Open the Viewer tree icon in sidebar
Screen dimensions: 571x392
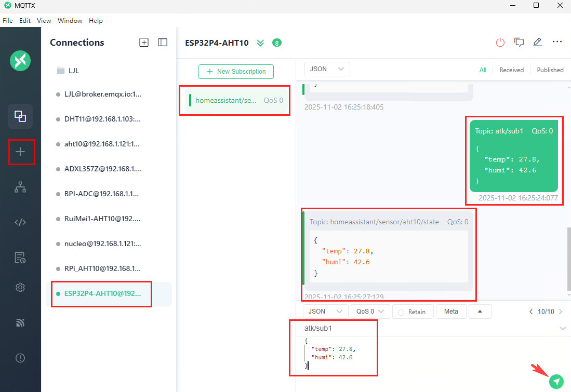pyautogui.click(x=20, y=187)
